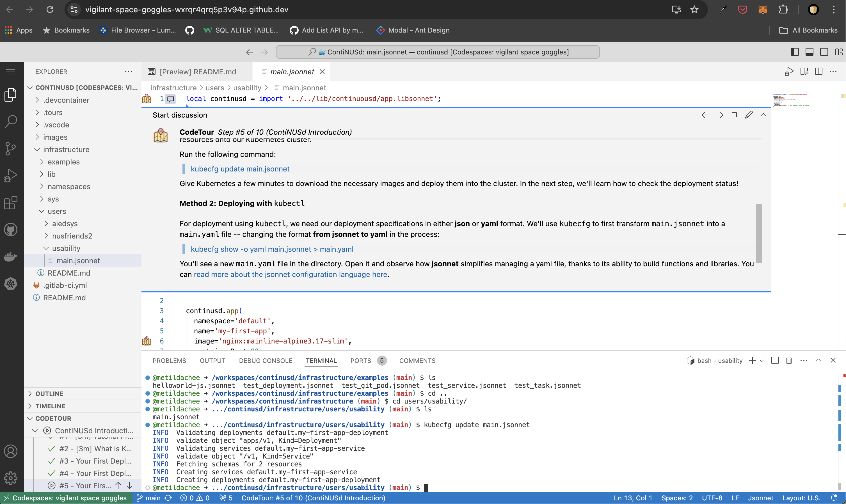Open the Kubernetes view icon

[x=11, y=284]
